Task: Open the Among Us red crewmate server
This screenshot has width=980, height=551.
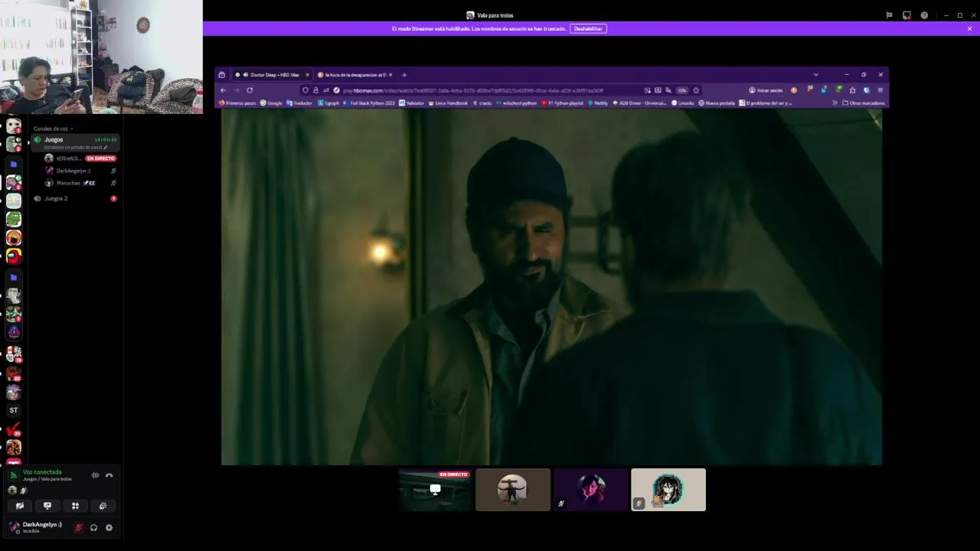Action: pyautogui.click(x=14, y=256)
